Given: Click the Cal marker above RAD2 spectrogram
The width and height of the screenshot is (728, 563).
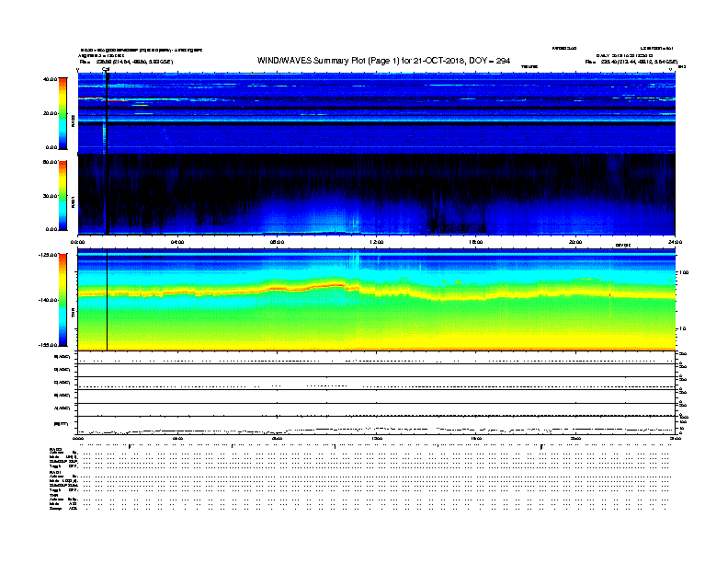Looking at the screenshot, I should tap(106, 69).
